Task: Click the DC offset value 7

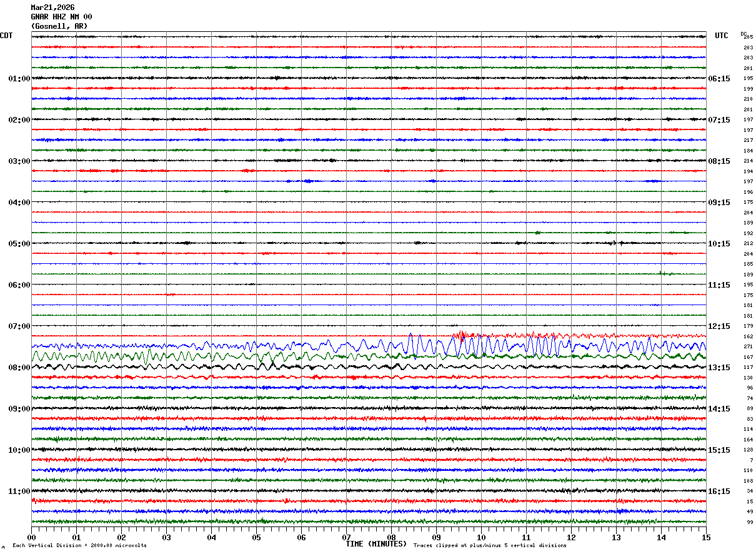Action: pyautogui.click(x=751, y=460)
